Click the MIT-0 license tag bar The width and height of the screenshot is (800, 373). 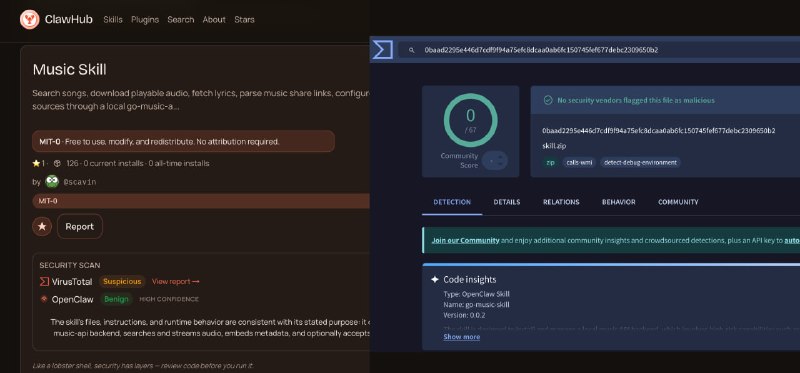pos(201,201)
